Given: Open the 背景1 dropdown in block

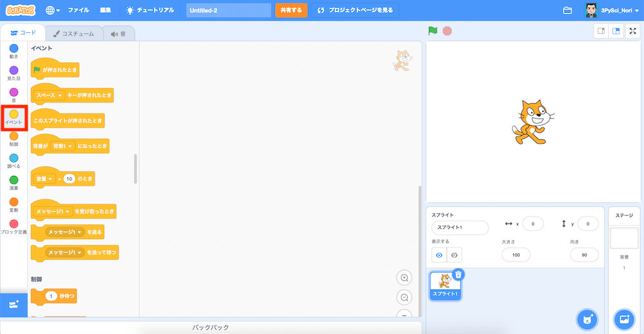Looking at the screenshot, I should click(62, 146).
